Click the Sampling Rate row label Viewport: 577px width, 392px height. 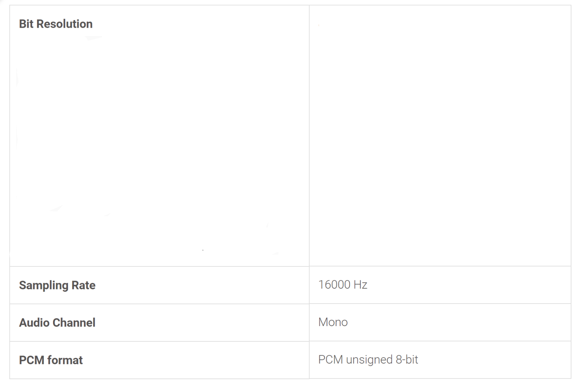57,285
